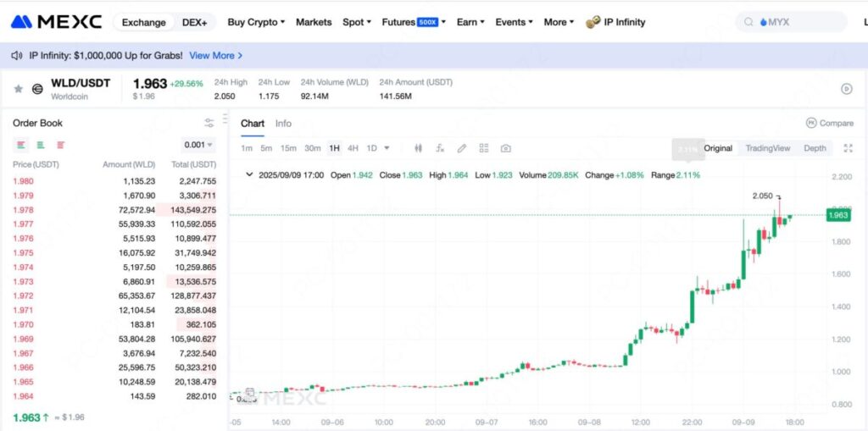The image size is (868, 431).
Task: Click 24h Amount value 141.56M
Action: click(395, 97)
